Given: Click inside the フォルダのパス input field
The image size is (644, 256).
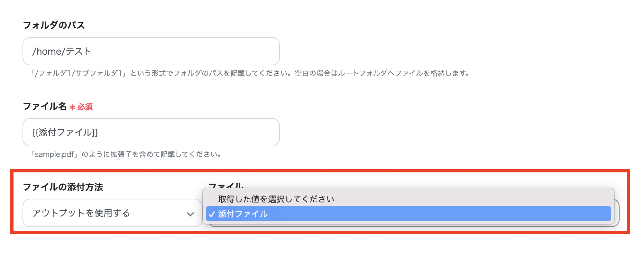Looking at the screenshot, I should (151, 51).
